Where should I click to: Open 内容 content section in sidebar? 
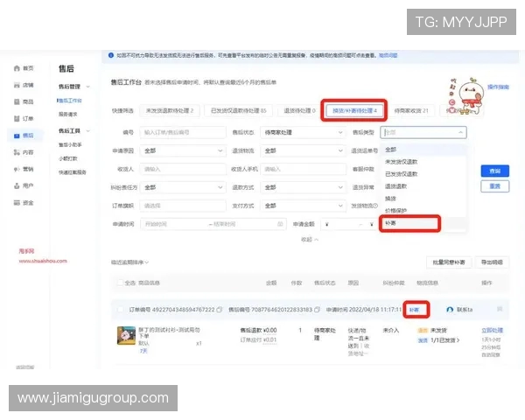click(x=24, y=152)
